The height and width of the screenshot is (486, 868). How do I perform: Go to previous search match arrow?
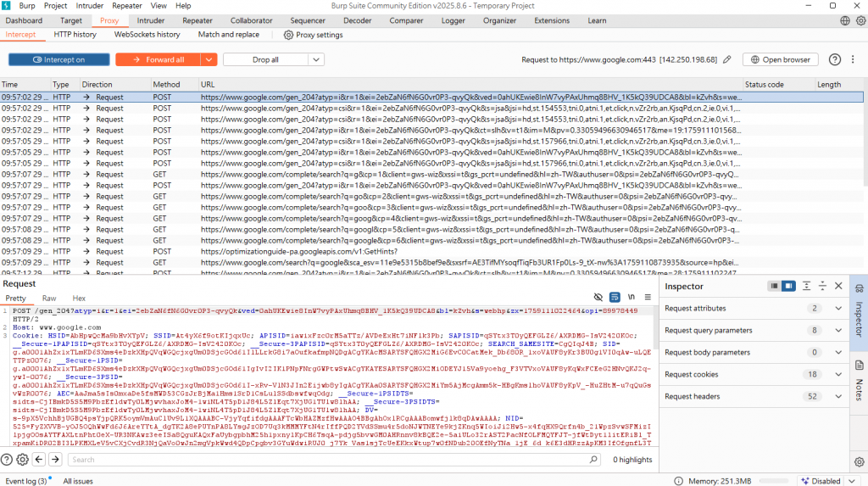pos(39,460)
